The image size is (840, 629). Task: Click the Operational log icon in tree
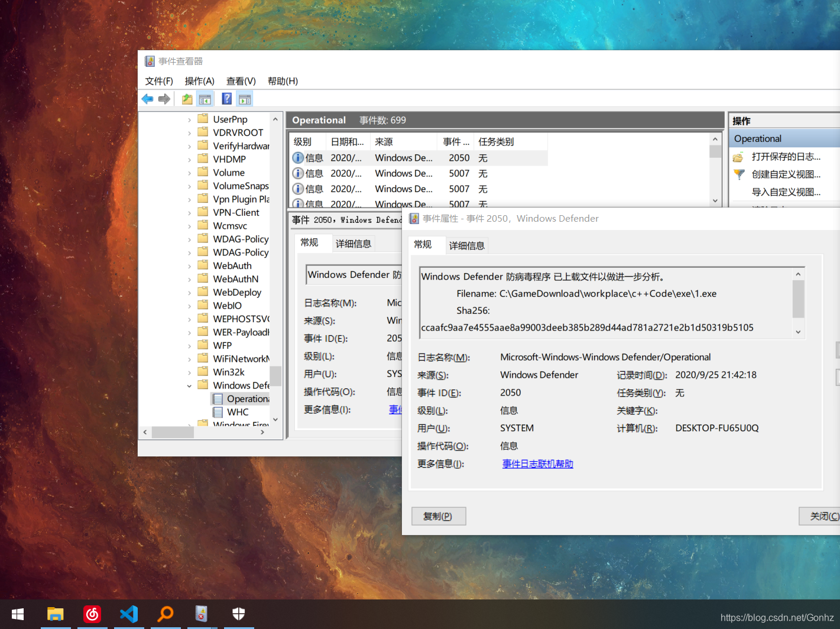click(x=218, y=399)
